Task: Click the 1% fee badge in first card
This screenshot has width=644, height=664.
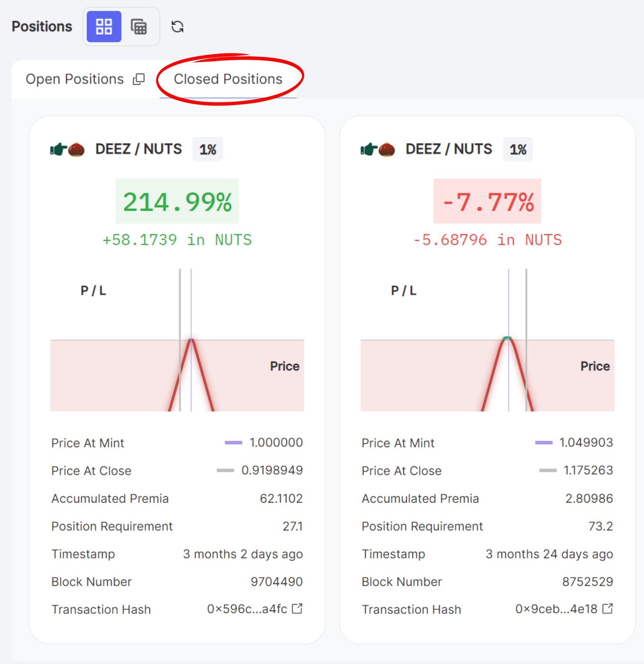Action: [x=208, y=149]
